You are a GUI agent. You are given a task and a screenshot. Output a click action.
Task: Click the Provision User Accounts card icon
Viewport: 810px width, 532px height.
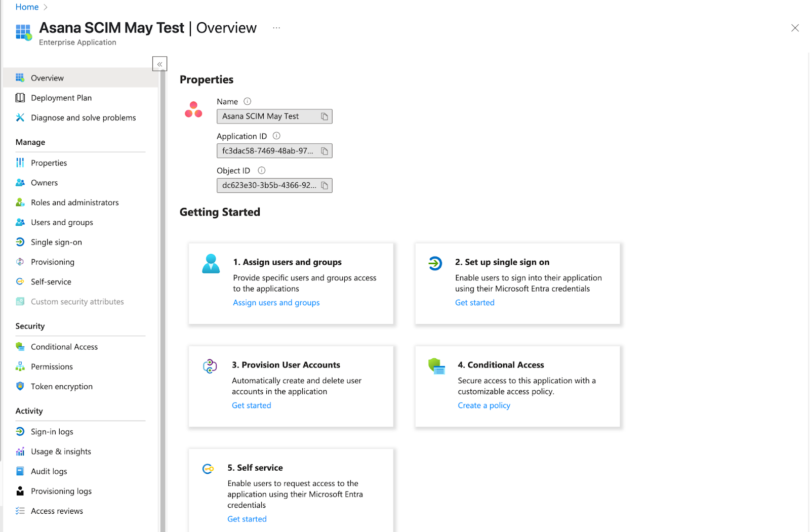[x=210, y=366]
